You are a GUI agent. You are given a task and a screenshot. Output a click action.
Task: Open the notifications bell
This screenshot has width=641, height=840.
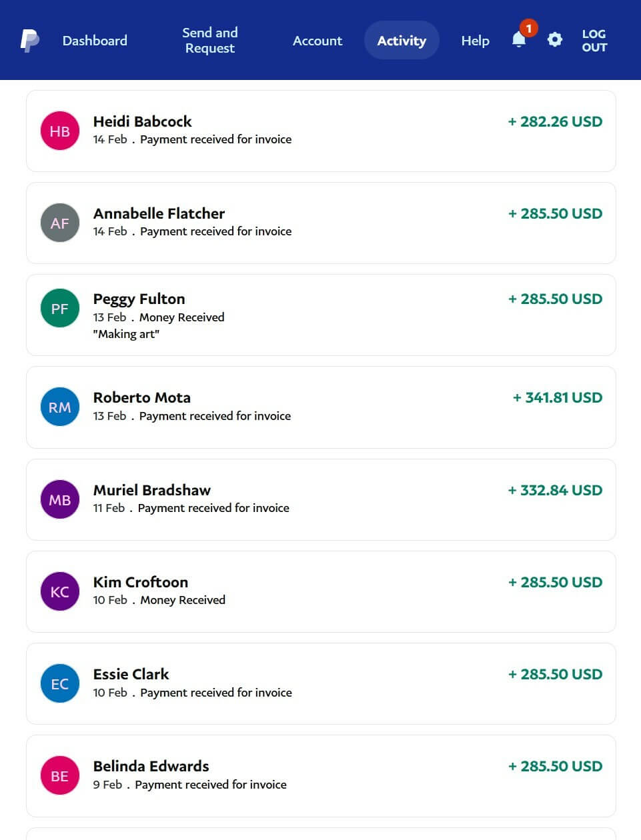click(x=519, y=40)
